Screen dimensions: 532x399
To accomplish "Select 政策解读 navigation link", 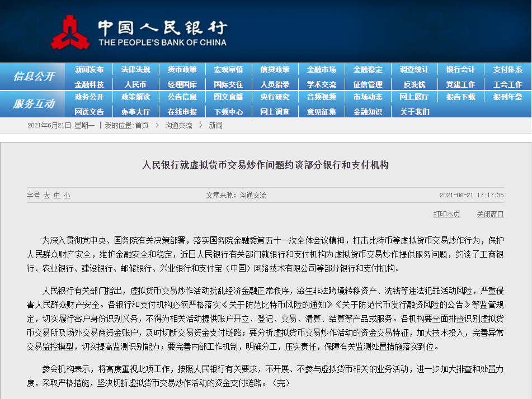I will click(x=135, y=97).
